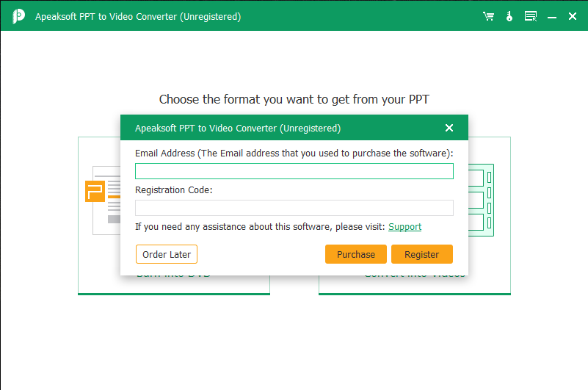The height and width of the screenshot is (390, 588).
Task: Click the registration dialog title text
Action: click(x=238, y=129)
